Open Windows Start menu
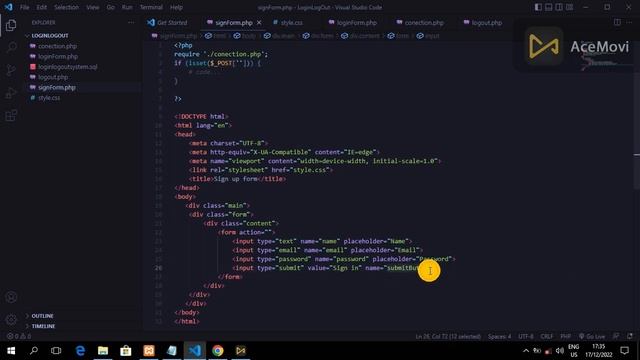640x360 pixels. pos(11,351)
